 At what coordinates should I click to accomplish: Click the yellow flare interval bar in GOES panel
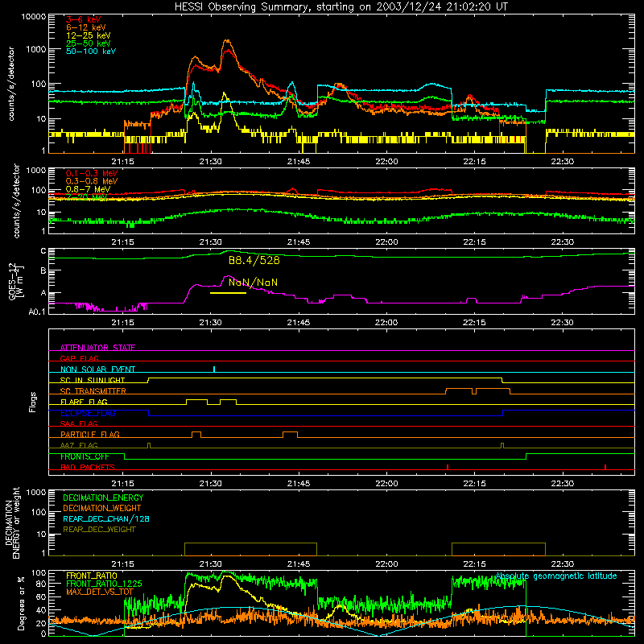click(228, 293)
